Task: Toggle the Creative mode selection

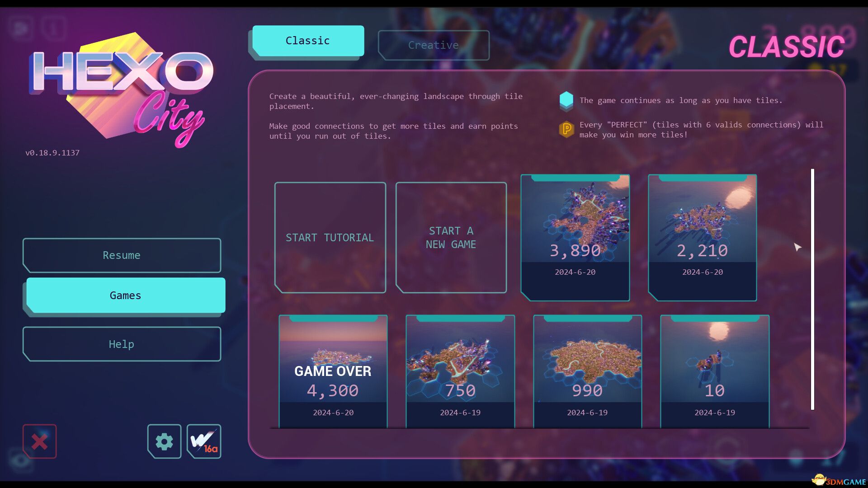Action: click(x=433, y=45)
